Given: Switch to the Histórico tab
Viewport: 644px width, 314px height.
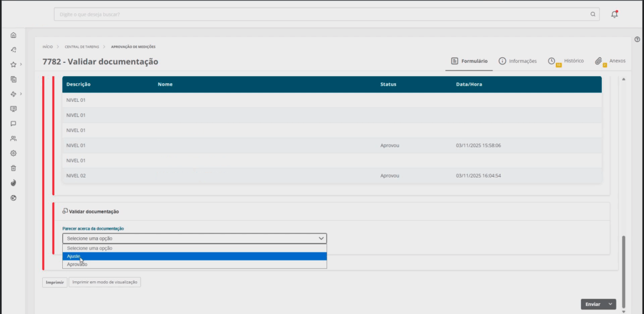Looking at the screenshot, I should point(566,61).
